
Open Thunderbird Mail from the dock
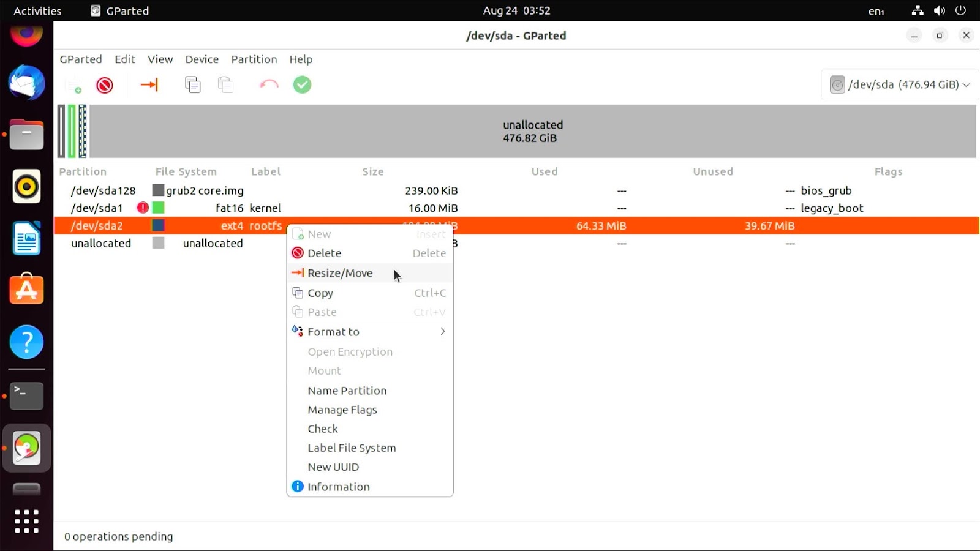tap(26, 83)
